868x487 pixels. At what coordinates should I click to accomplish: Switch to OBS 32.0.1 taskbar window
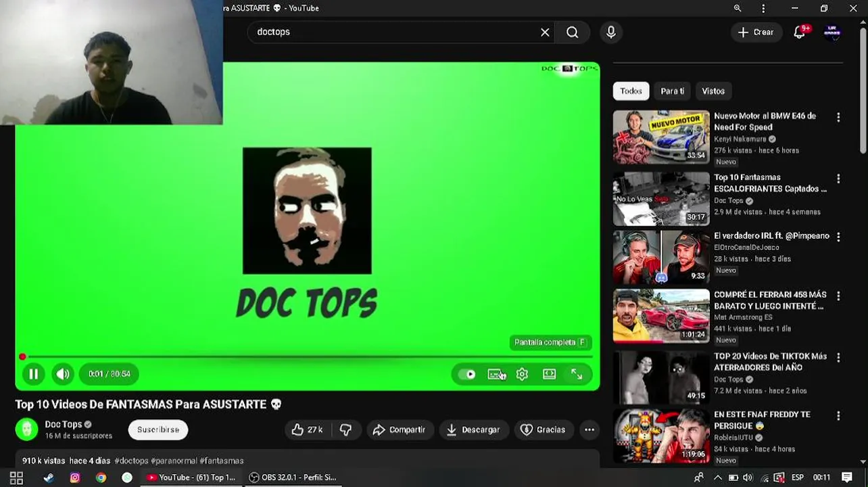pyautogui.click(x=293, y=478)
